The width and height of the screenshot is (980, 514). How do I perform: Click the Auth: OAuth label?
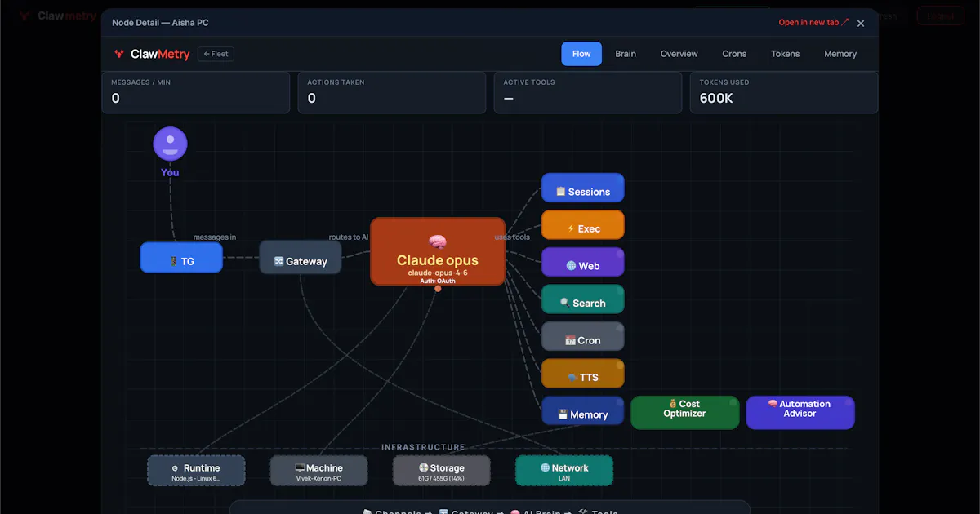(x=438, y=281)
